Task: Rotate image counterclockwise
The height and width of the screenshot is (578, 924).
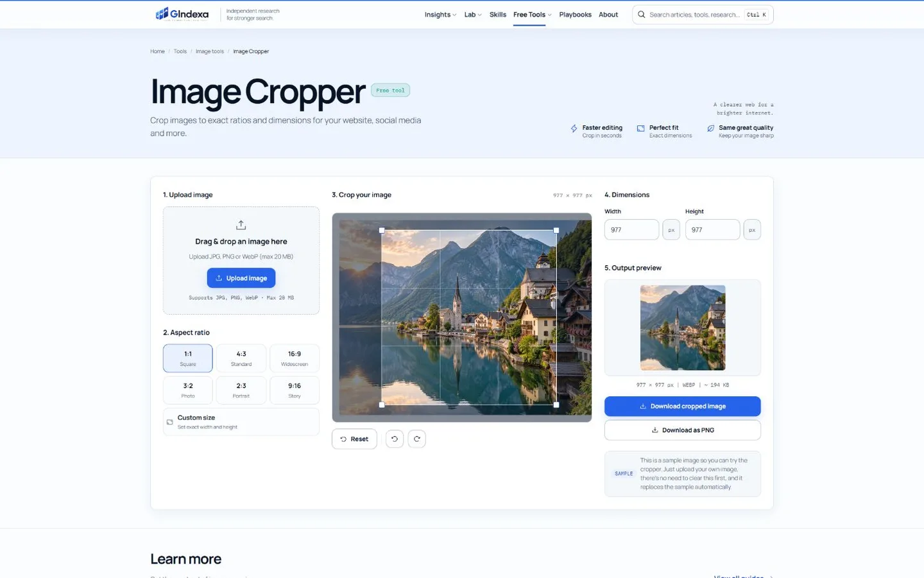Action: click(395, 439)
